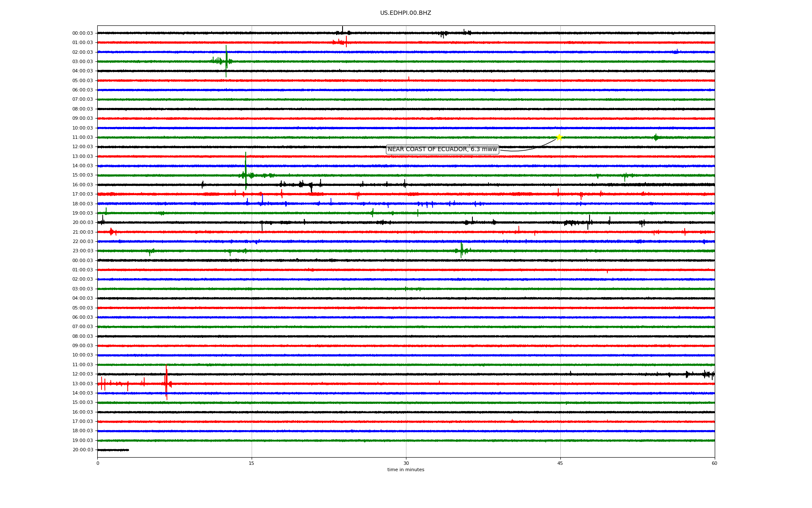Click the green burst on the 23:00:03 trace
This screenshot has width=812, height=508.
[x=461, y=251]
